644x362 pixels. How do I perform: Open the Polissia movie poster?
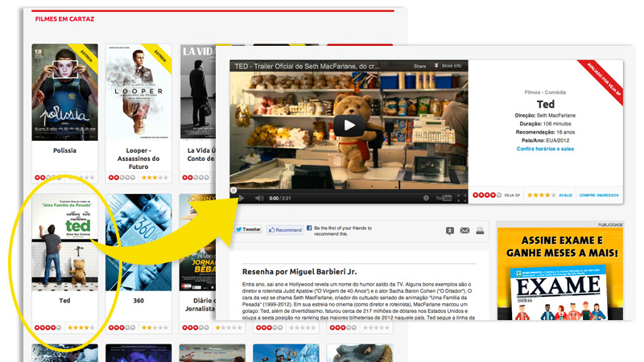coord(64,93)
